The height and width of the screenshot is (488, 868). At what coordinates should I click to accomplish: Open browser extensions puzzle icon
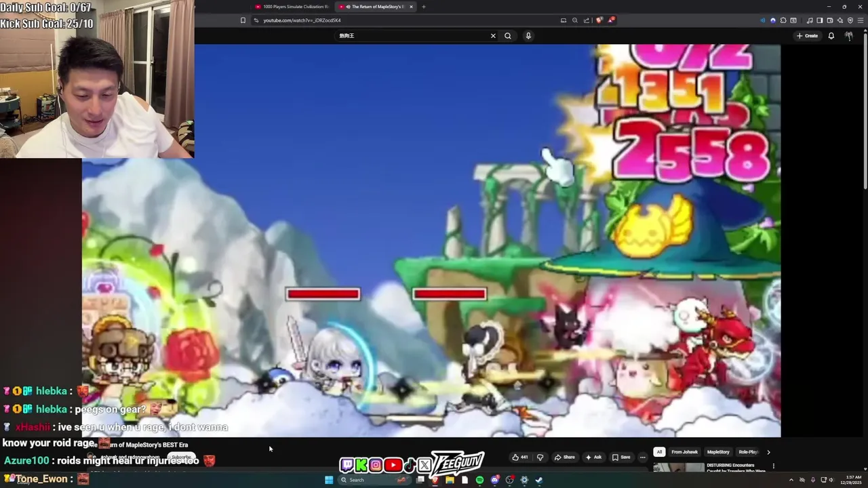783,20
